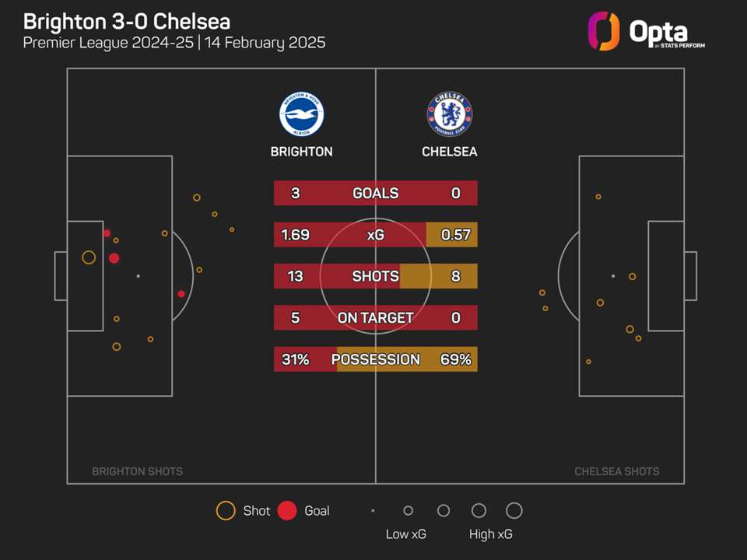
Task: Click the GOALS stat label
Action: click(375, 194)
